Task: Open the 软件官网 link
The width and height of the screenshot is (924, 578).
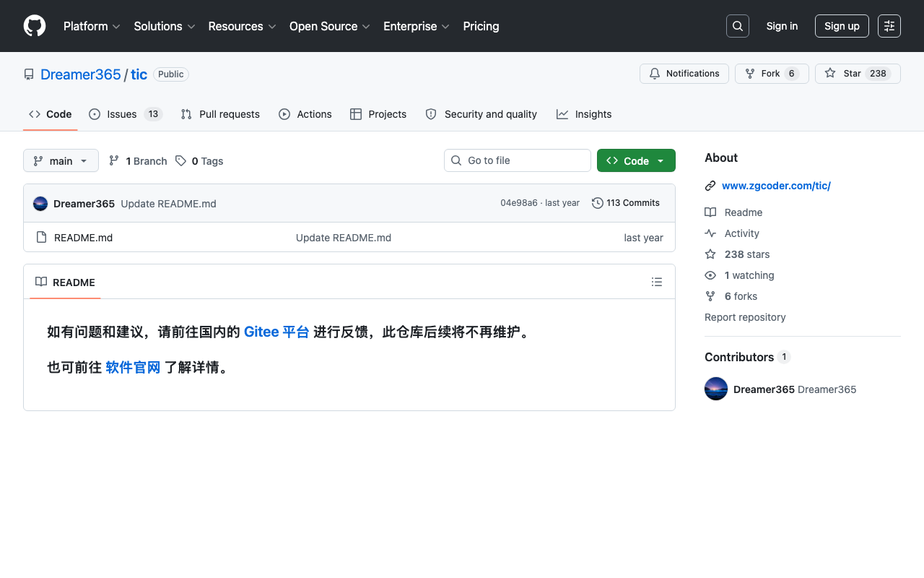Action: point(133,367)
